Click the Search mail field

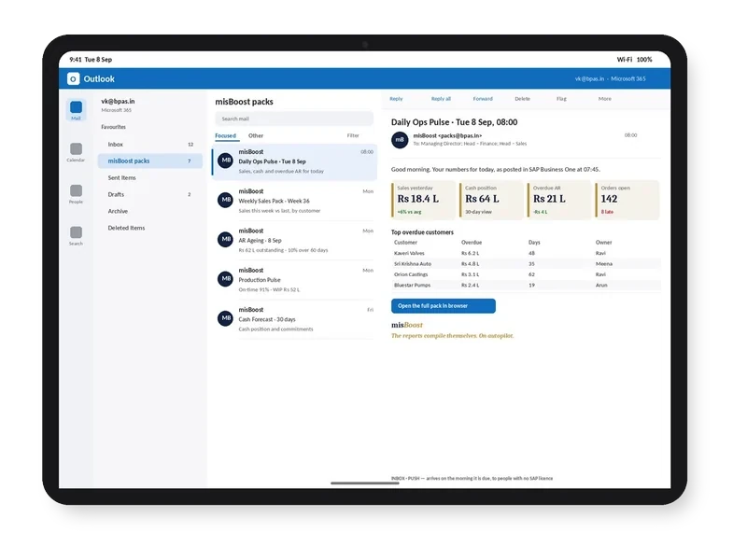pyautogui.click(x=294, y=119)
